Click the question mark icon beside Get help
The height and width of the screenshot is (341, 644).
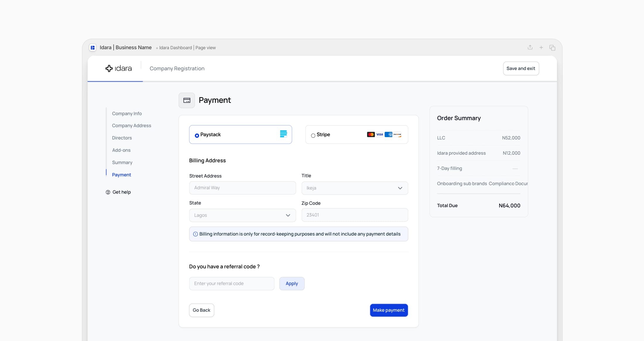108,192
